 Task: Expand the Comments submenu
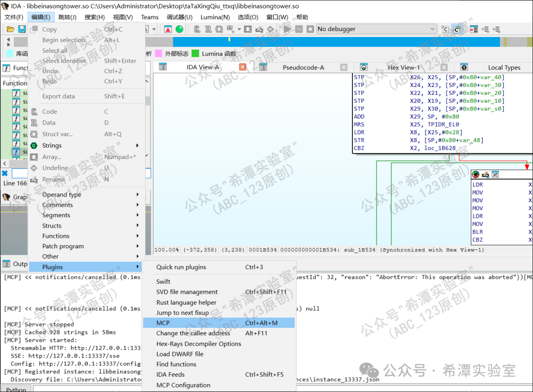pyautogui.click(x=57, y=204)
